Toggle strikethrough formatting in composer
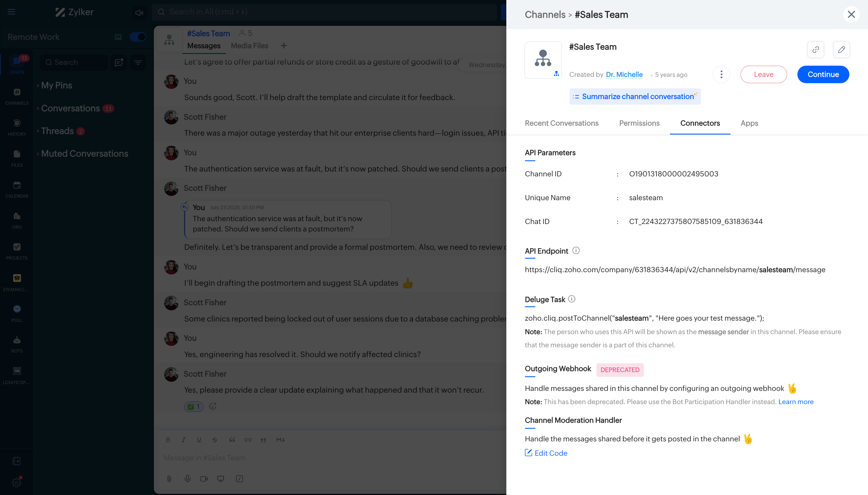The height and width of the screenshot is (495, 868). (x=214, y=440)
